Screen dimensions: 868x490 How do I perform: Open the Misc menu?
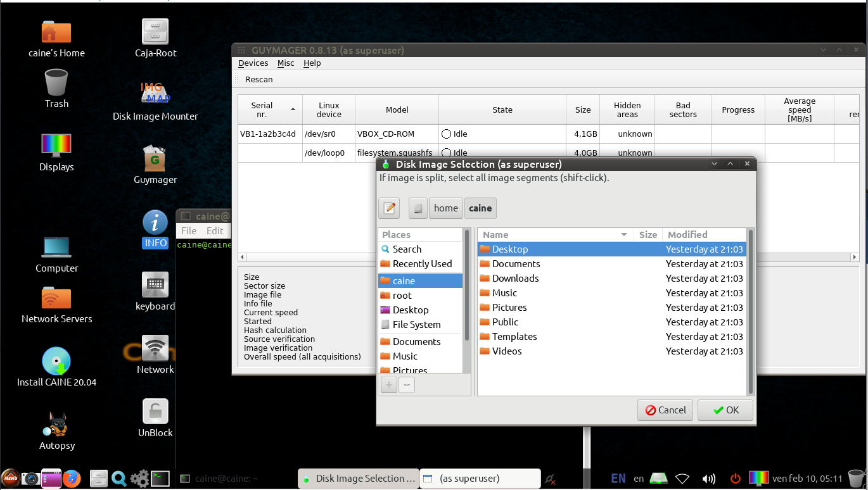tap(286, 63)
